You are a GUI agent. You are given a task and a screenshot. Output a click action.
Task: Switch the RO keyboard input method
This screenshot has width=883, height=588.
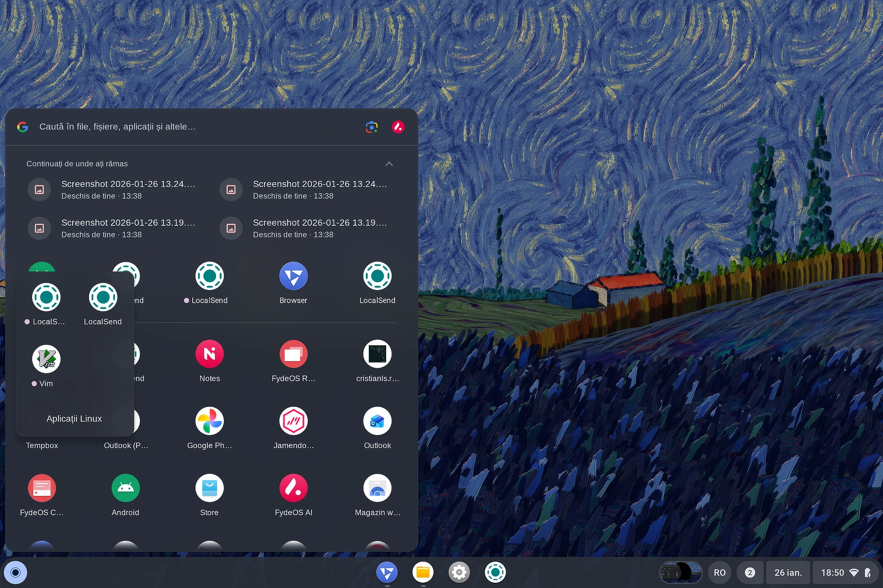[x=720, y=572]
